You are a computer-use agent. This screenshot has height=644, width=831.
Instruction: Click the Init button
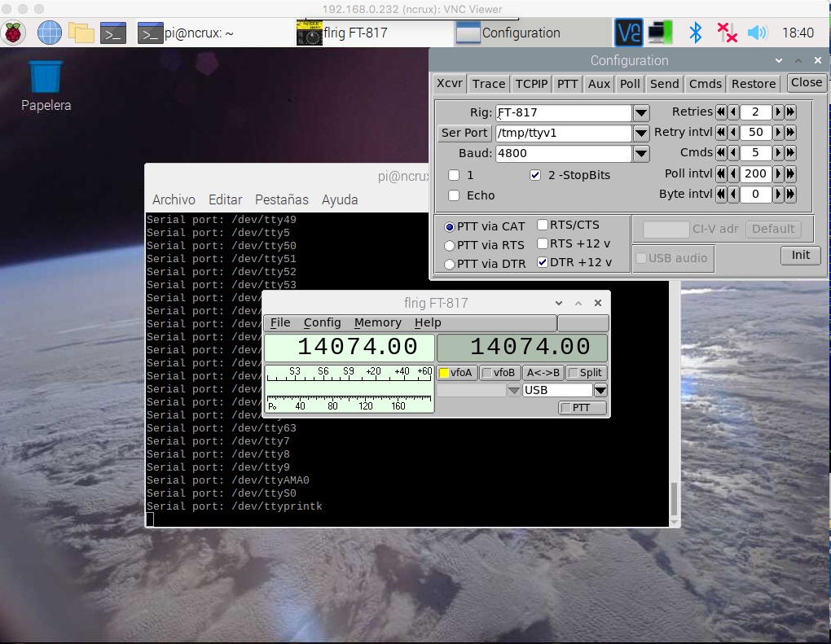pyautogui.click(x=801, y=256)
